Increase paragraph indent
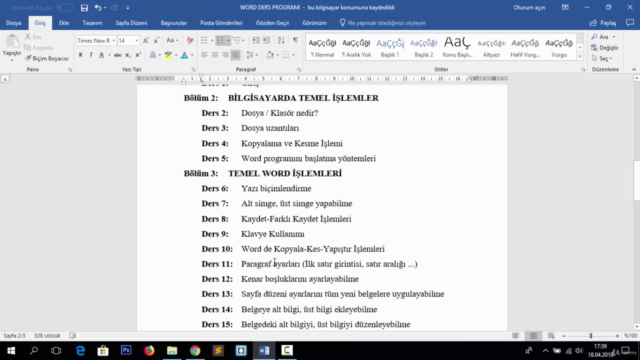Image resolution: width=640 pixels, height=360 pixels. (266, 40)
